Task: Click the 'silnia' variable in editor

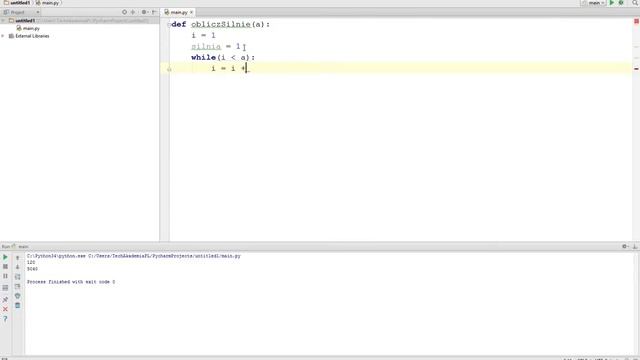Action: pyautogui.click(x=206, y=47)
